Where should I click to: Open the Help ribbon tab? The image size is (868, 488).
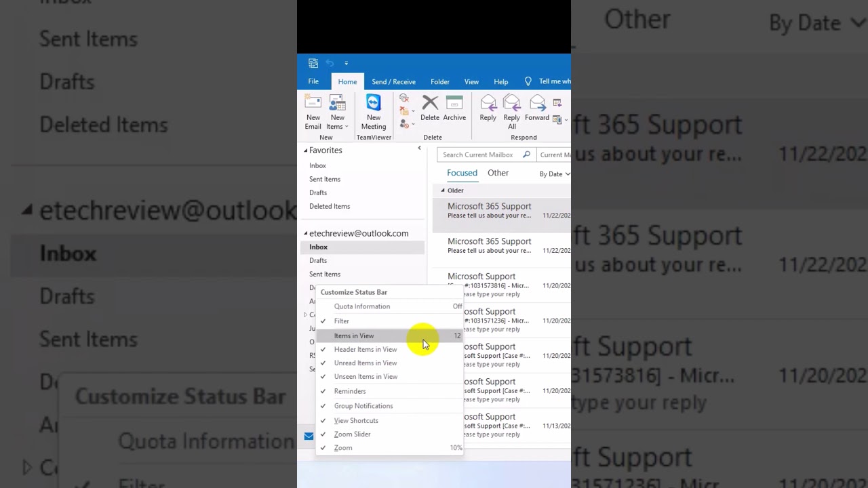501,81
